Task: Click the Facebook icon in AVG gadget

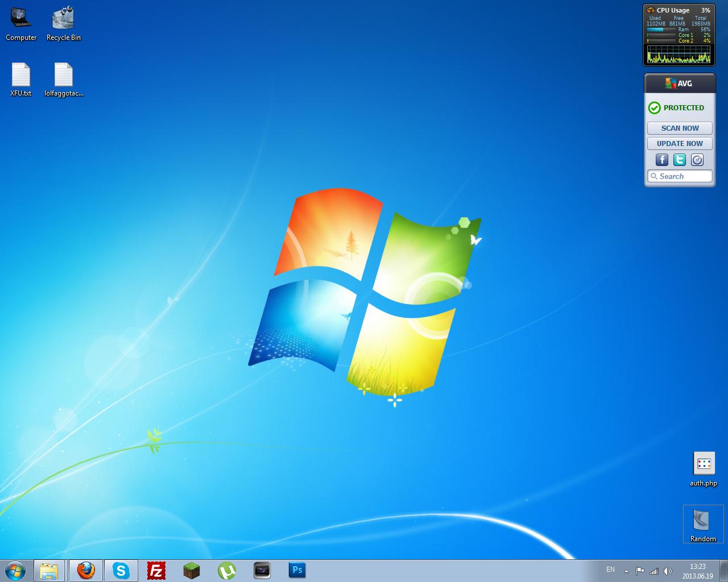Action: pos(662,160)
